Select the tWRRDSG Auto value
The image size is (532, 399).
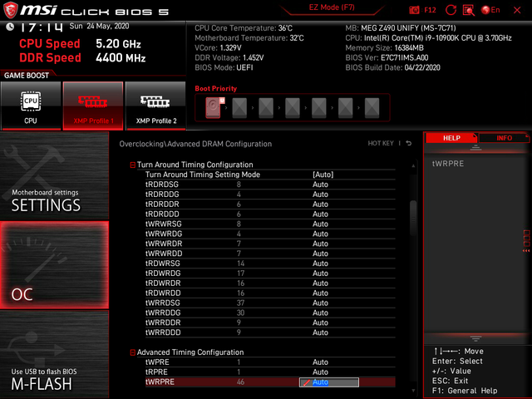point(320,303)
